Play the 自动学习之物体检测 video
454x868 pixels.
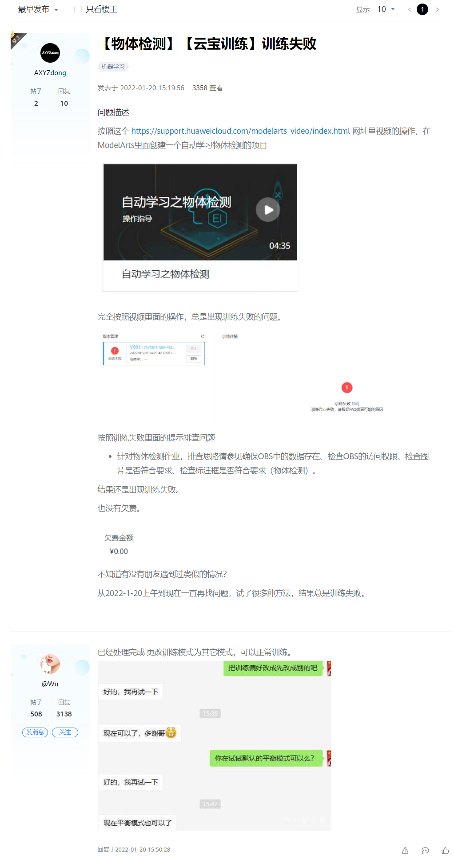tap(268, 210)
